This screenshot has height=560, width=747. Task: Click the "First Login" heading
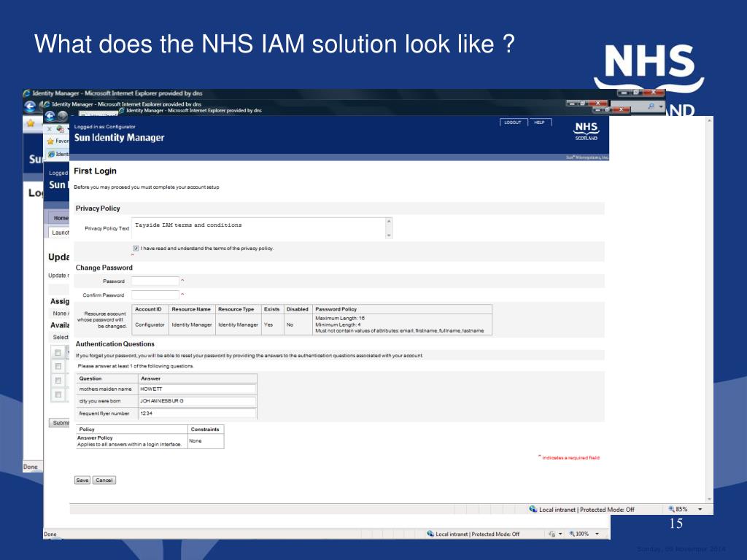(x=96, y=171)
